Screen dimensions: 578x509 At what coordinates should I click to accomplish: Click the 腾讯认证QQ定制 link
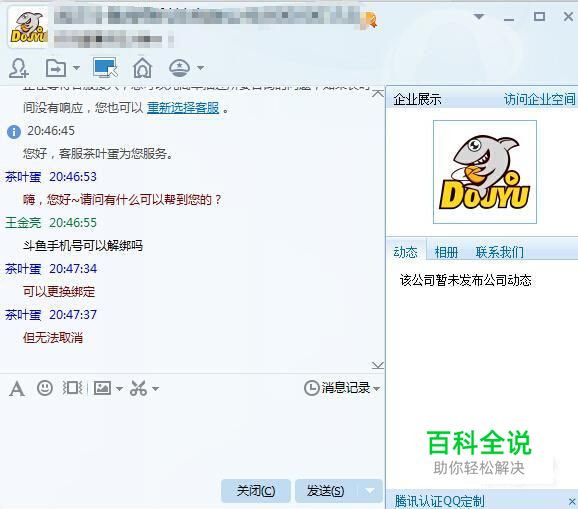coord(439,501)
